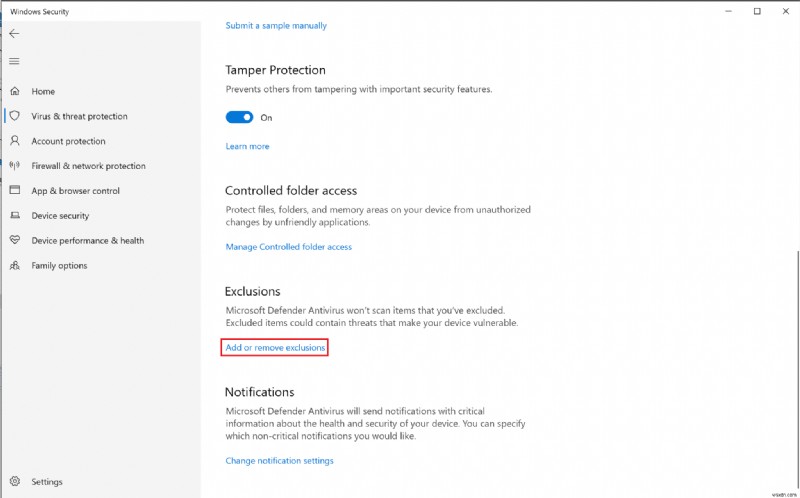Click the Virus & threat protection shield icon

[x=14, y=116]
